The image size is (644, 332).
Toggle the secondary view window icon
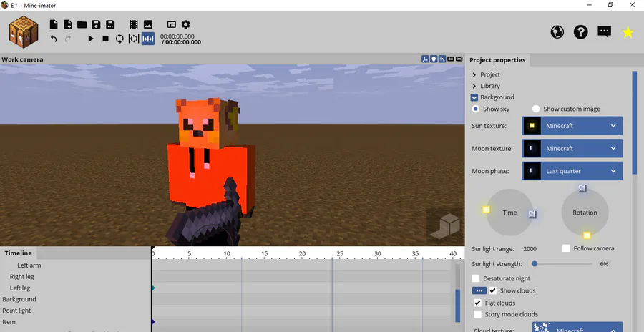[171, 24]
